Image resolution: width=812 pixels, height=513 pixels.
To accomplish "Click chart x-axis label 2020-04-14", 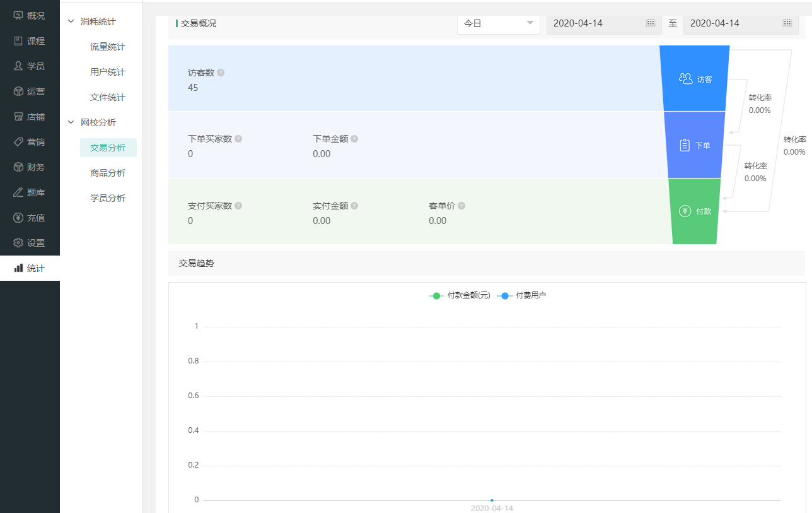I will [x=492, y=508].
